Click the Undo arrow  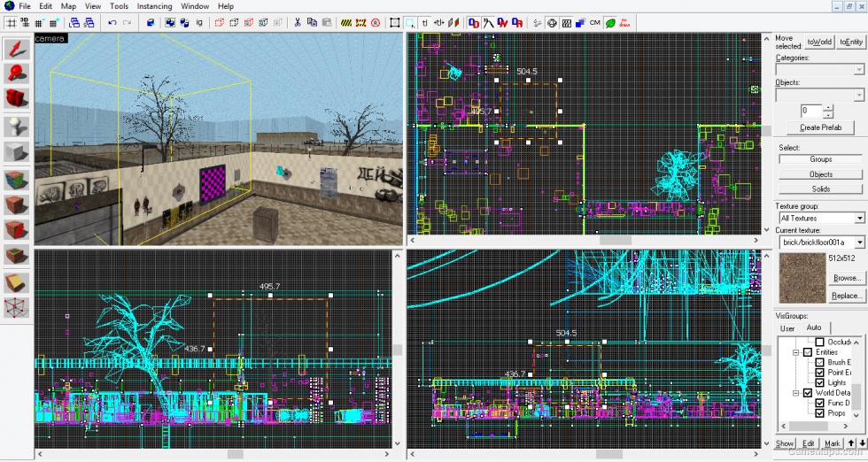tap(112, 23)
